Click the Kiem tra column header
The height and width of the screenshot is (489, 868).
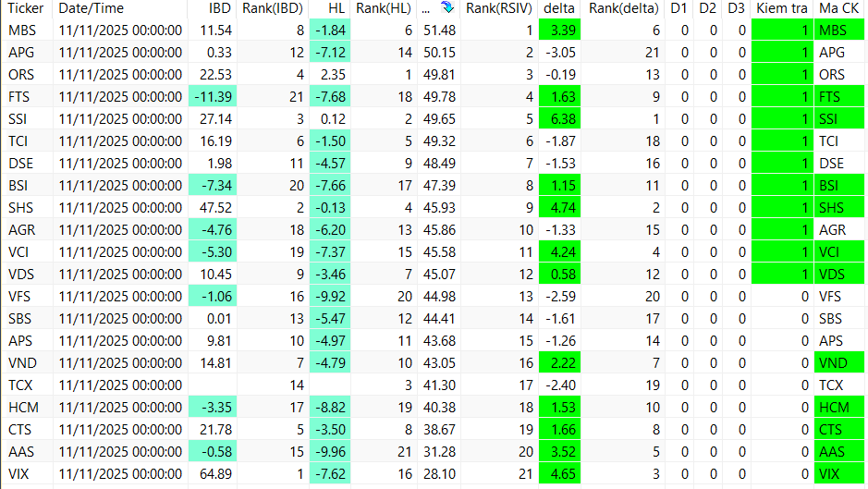pyautogui.click(x=782, y=8)
